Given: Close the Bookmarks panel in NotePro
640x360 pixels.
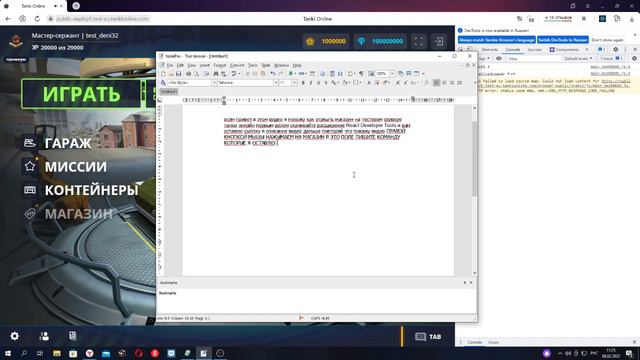Looking at the screenshot, I should pos(471,282).
